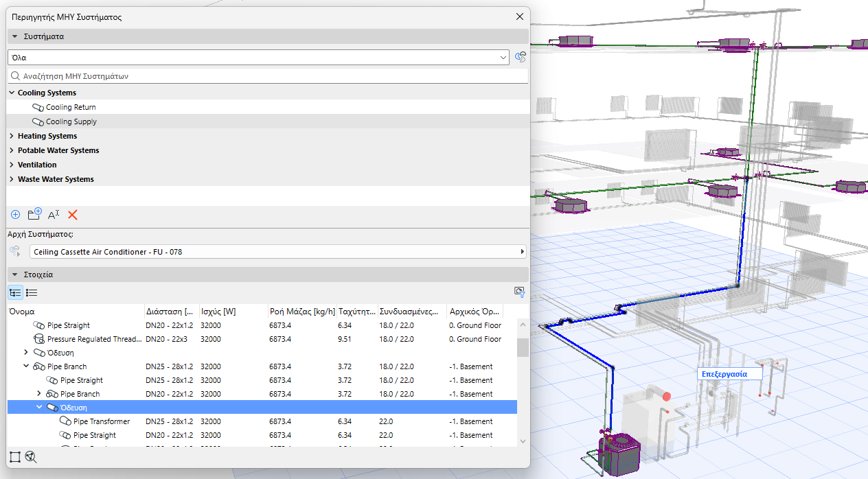Click the Pipe Transformer row icon
The image size is (868, 479).
pyautogui.click(x=65, y=421)
